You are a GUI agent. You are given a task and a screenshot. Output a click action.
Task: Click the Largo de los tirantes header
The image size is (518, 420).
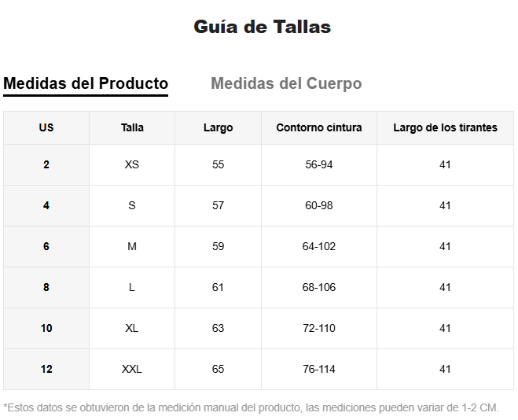click(445, 127)
